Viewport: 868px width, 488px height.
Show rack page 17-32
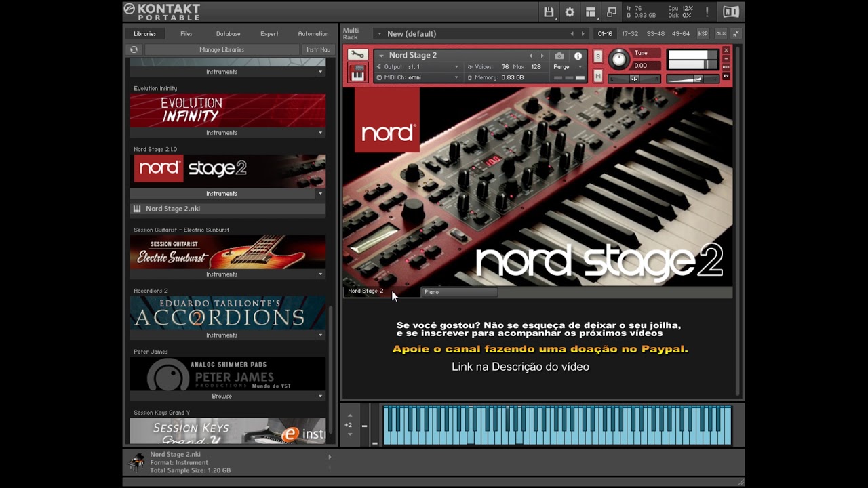coord(630,33)
